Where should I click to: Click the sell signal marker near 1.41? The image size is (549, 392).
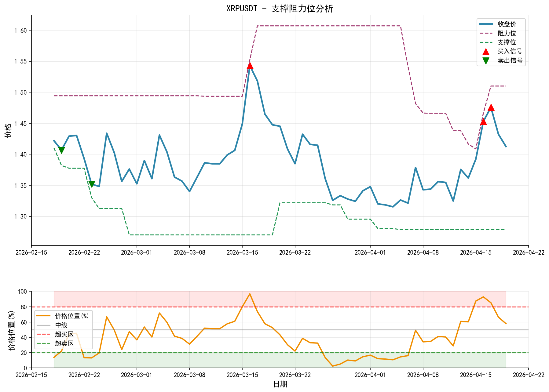click(x=61, y=150)
